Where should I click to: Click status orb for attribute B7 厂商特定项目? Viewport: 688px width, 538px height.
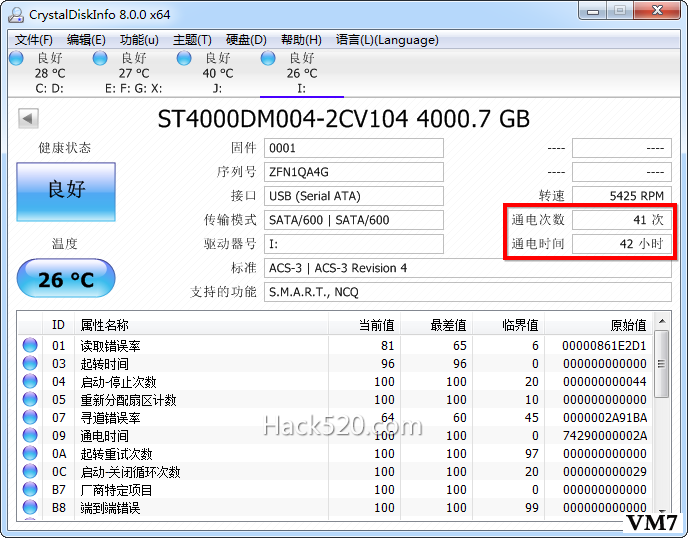[30, 489]
